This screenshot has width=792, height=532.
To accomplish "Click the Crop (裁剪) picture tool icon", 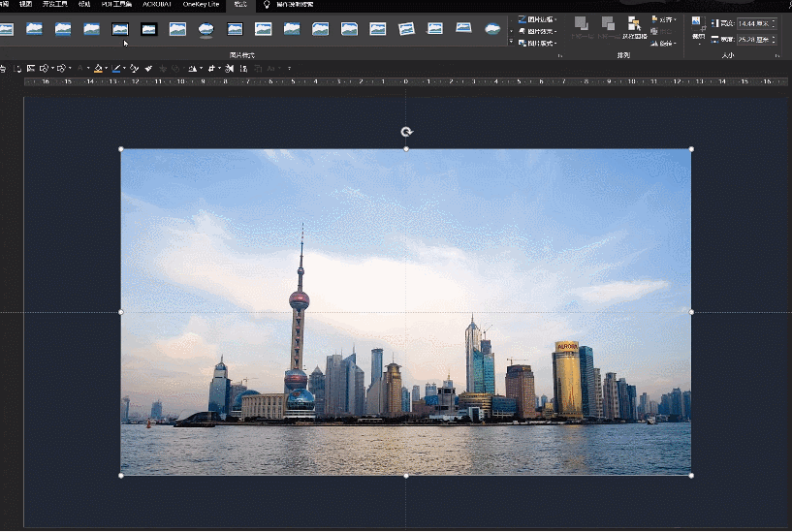I will coord(698,23).
